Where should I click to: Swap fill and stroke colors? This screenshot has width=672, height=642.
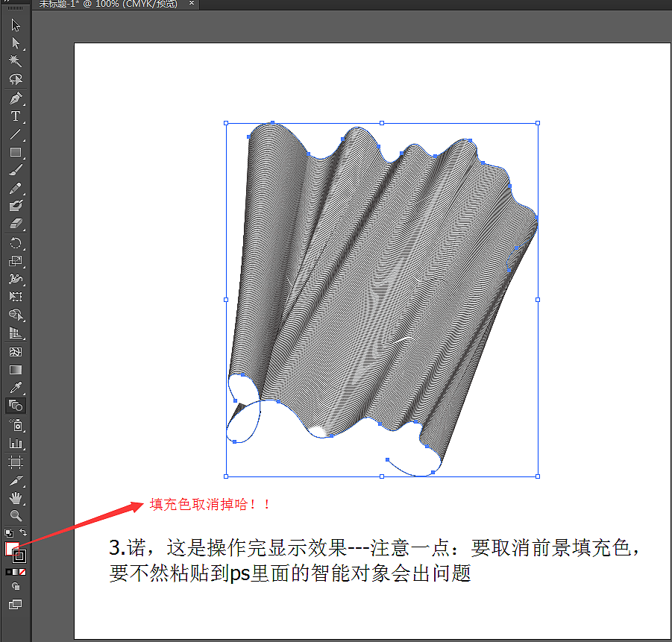(22, 532)
